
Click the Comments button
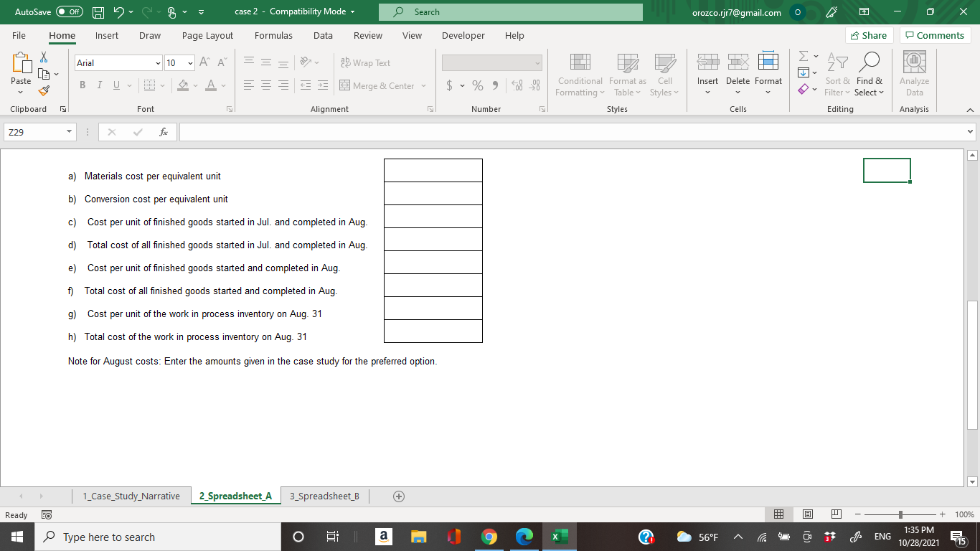coord(935,36)
